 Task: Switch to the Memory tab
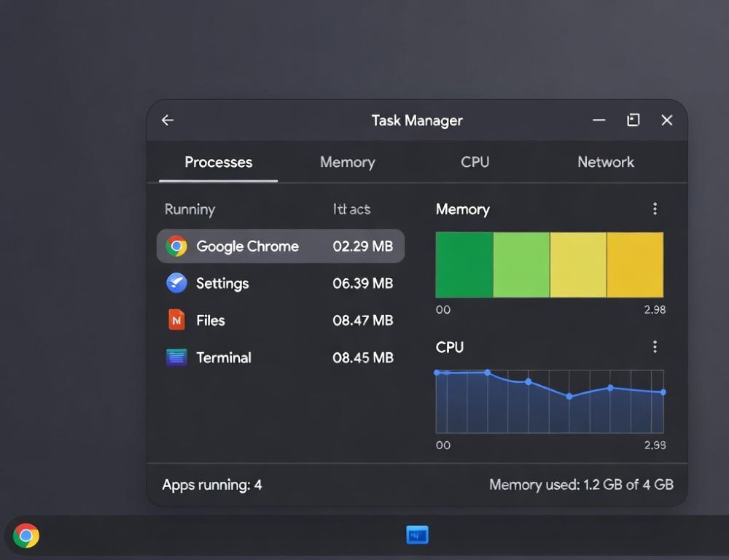pos(347,162)
